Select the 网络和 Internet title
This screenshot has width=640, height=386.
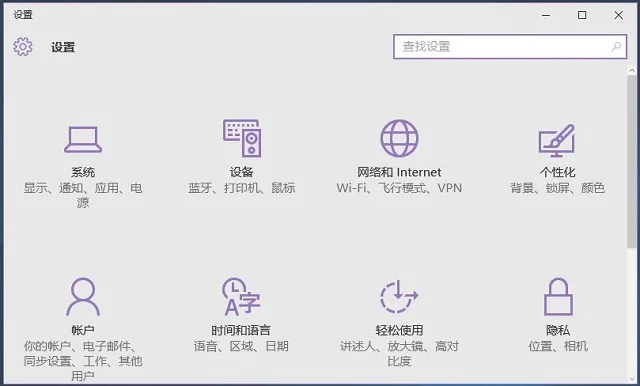pos(399,172)
